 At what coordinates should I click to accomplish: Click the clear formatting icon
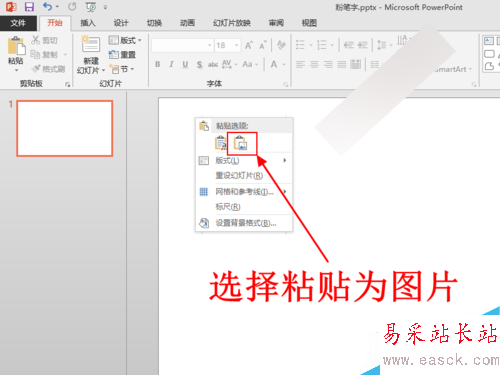[x=281, y=45]
